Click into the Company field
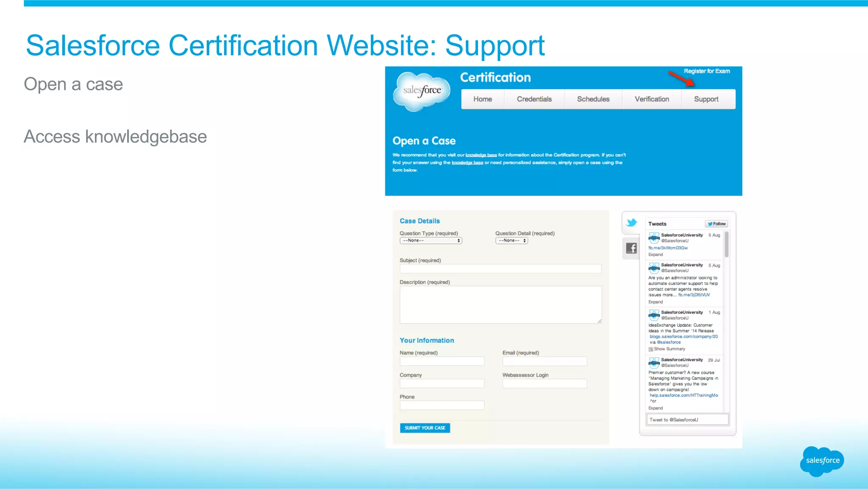The image size is (868, 489). pyautogui.click(x=442, y=384)
